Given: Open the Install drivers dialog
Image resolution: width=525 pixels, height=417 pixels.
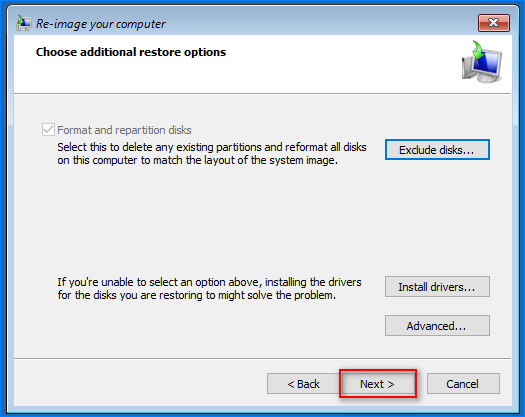Looking at the screenshot, I should [437, 287].
